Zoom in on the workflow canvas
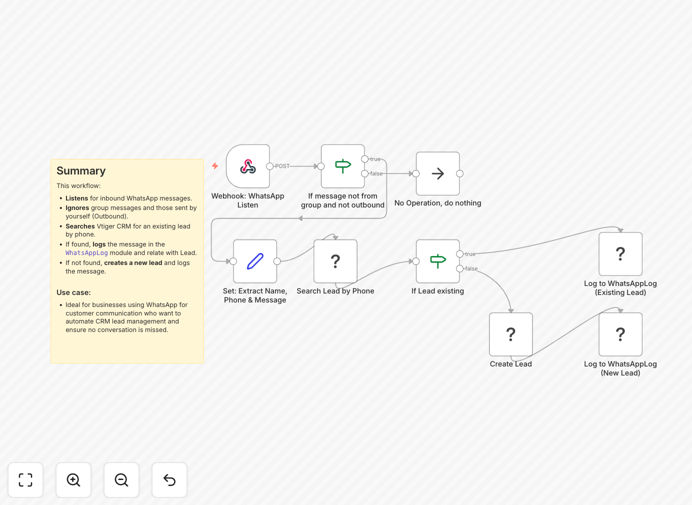This screenshot has height=505, width=692. point(73,480)
